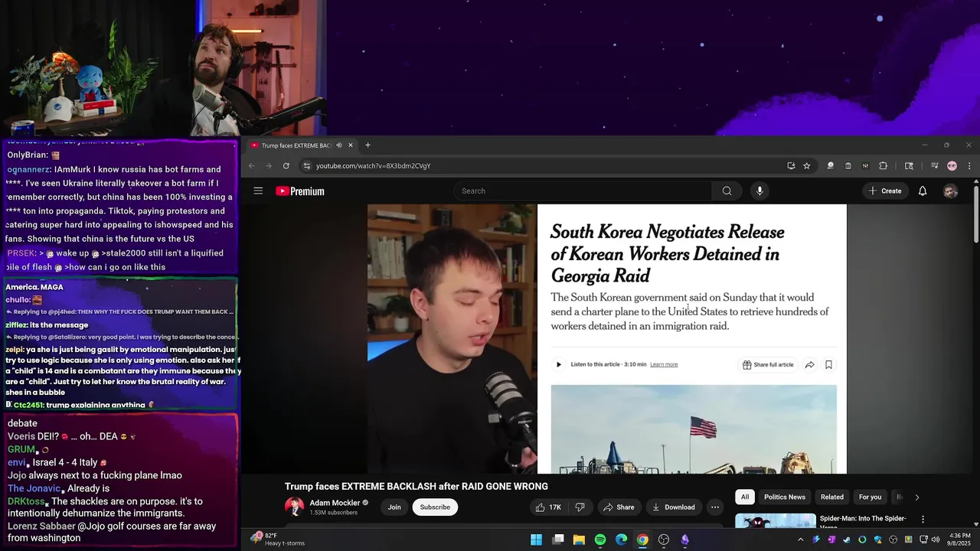980x551 pixels.
Task: Click the Share button below the video
Action: [x=619, y=507]
